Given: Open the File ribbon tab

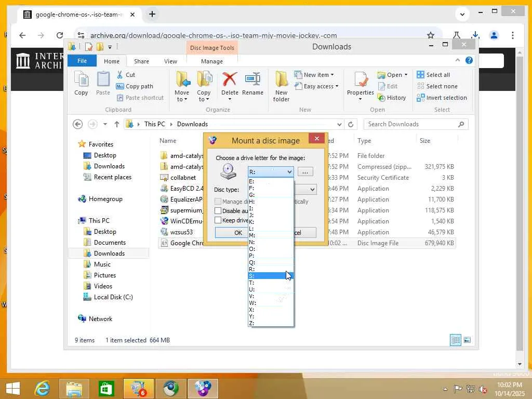Looking at the screenshot, I should click(82, 61).
